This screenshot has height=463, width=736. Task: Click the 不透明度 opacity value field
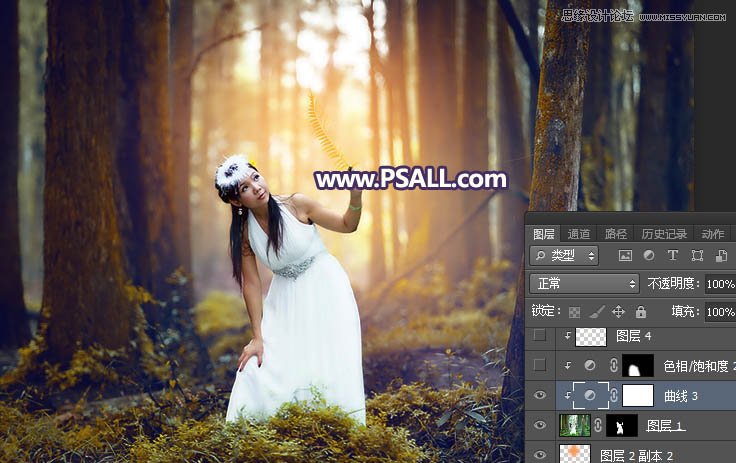721,284
